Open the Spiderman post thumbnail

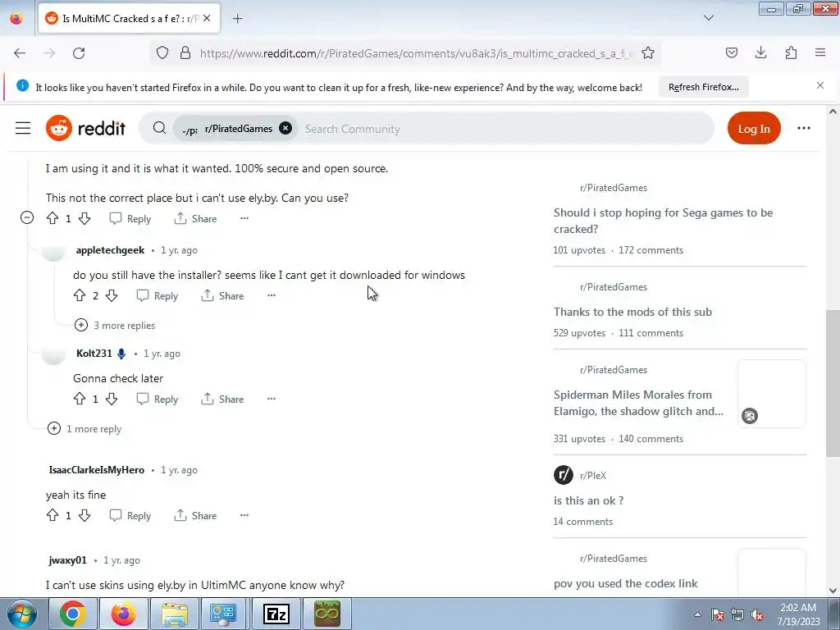coord(772,394)
